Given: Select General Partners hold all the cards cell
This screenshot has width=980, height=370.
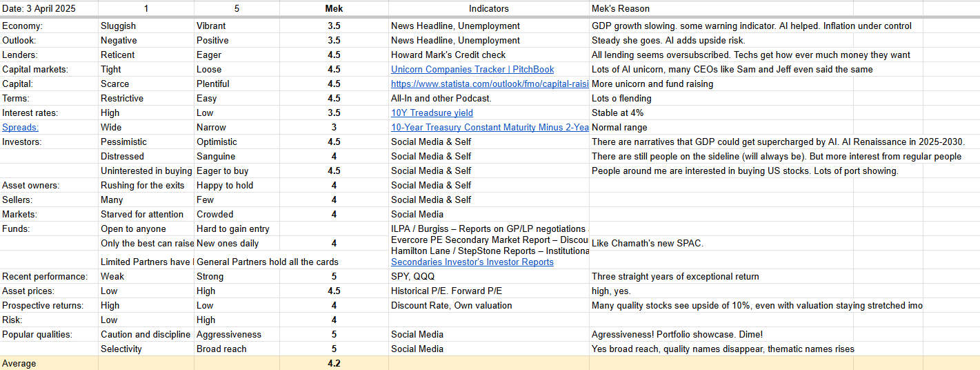Looking at the screenshot, I should tap(268, 262).
